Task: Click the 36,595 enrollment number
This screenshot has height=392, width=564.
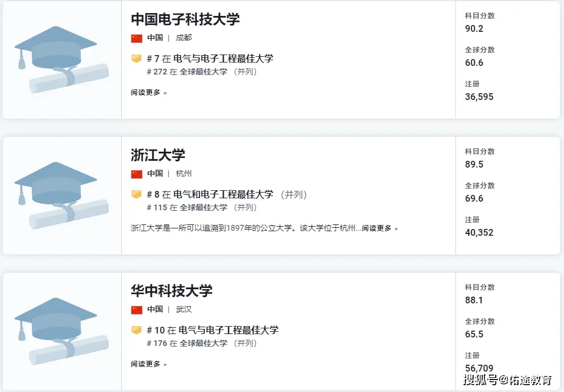Action: click(479, 97)
